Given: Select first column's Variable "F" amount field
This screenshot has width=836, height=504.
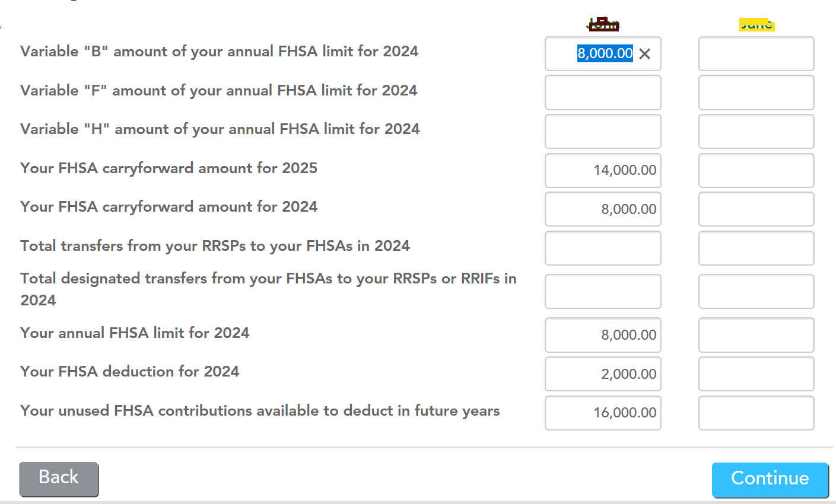Looking at the screenshot, I should click(603, 92).
